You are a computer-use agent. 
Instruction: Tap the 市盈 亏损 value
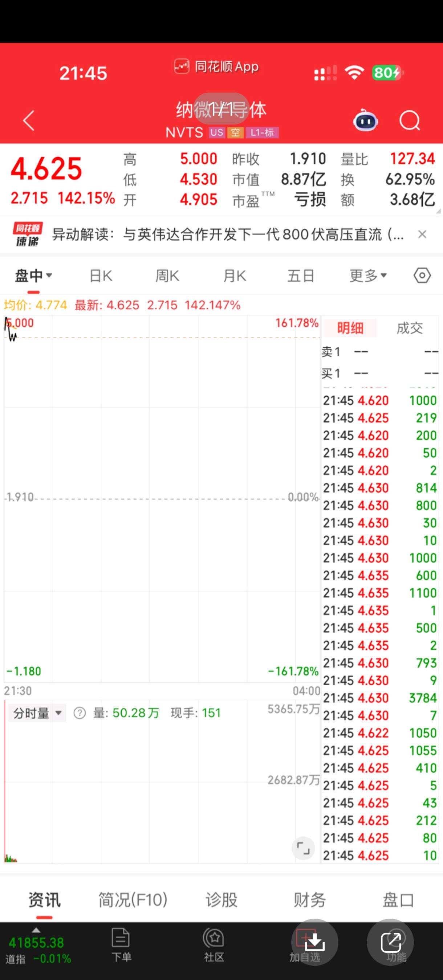pyautogui.click(x=310, y=199)
